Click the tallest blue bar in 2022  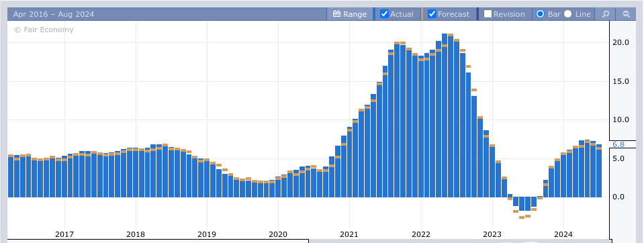pyautogui.click(x=445, y=115)
